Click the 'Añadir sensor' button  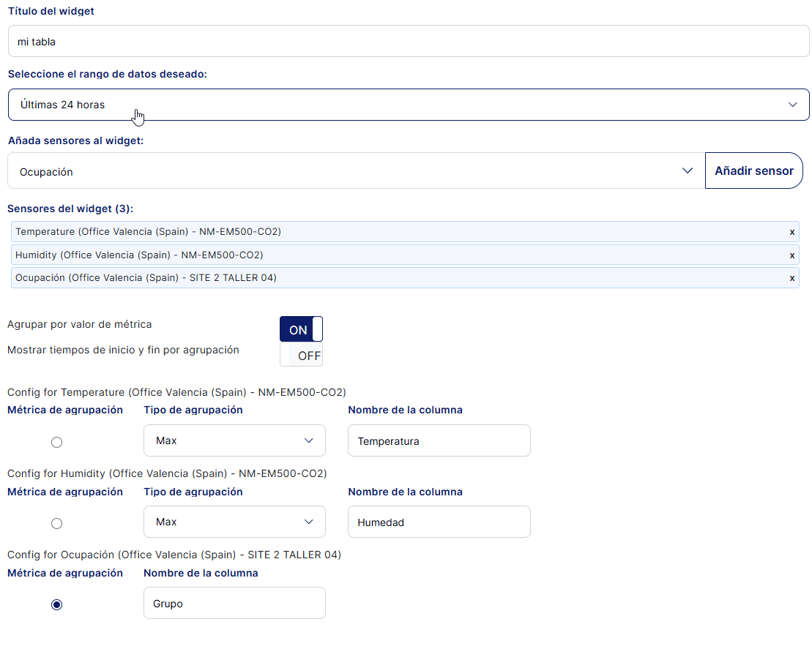point(753,170)
